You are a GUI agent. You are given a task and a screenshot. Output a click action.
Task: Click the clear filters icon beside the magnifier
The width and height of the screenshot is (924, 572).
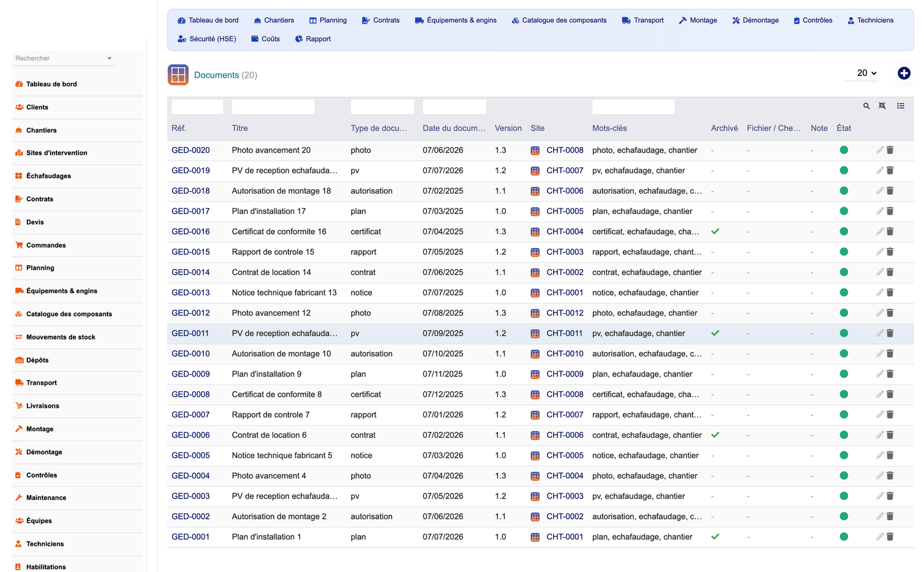882,106
